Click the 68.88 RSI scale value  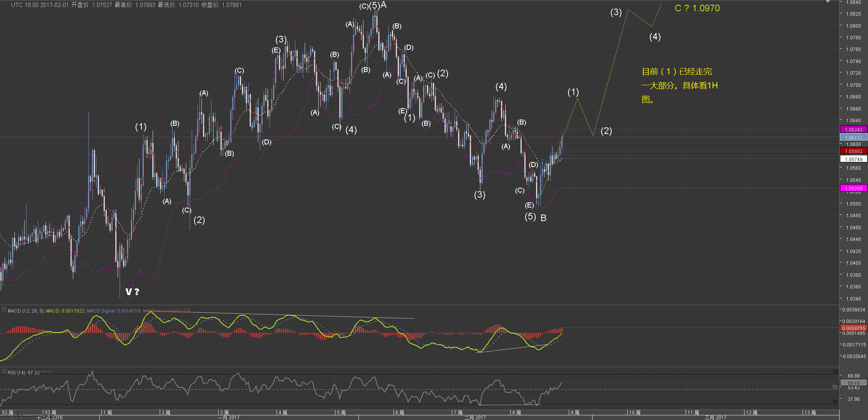pyautogui.click(x=854, y=376)
